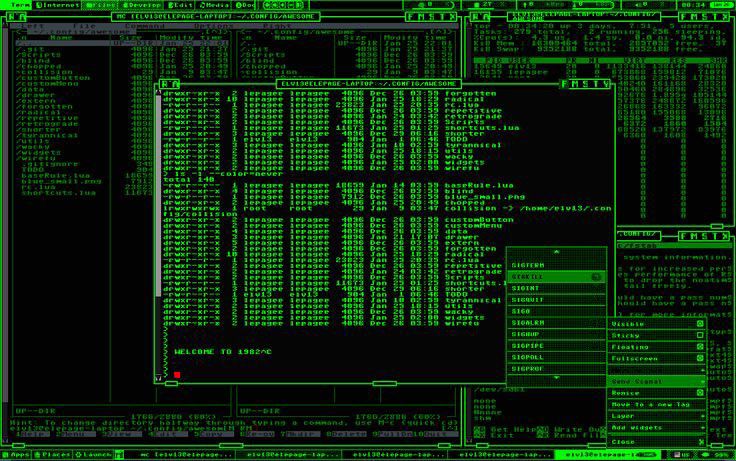Expand the Add widgets submenu
The width and height of the screenshot is (736, 461).
tap(657, 428)
